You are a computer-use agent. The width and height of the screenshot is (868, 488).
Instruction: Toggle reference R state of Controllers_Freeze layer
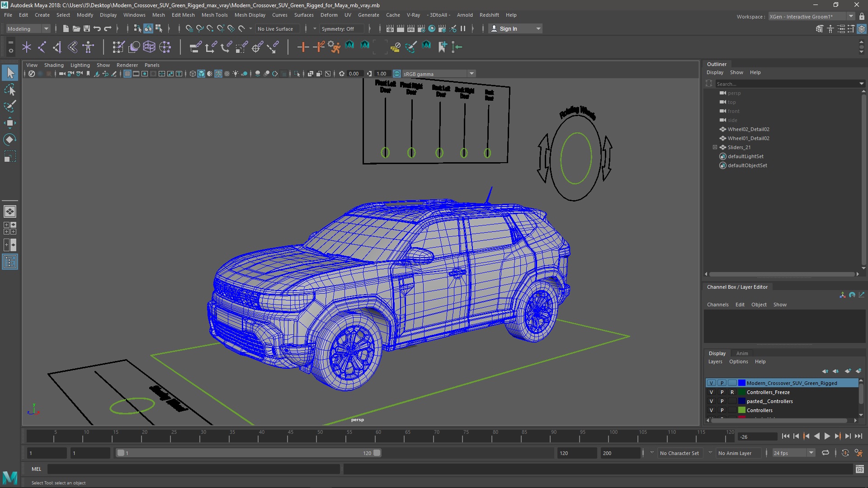pos(732,392)
